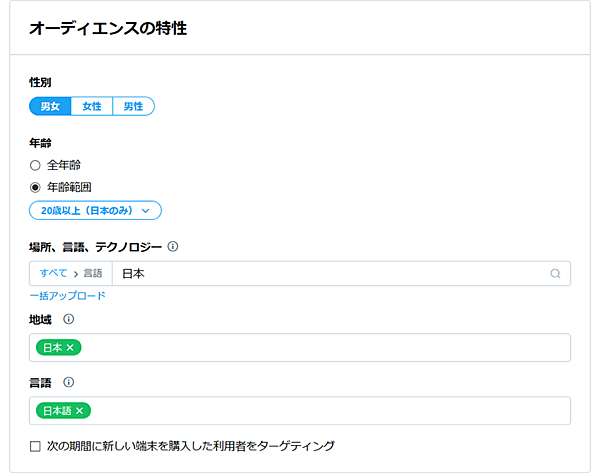Select 男性 gender option
600x473 pixels.
tap(133, 106)
